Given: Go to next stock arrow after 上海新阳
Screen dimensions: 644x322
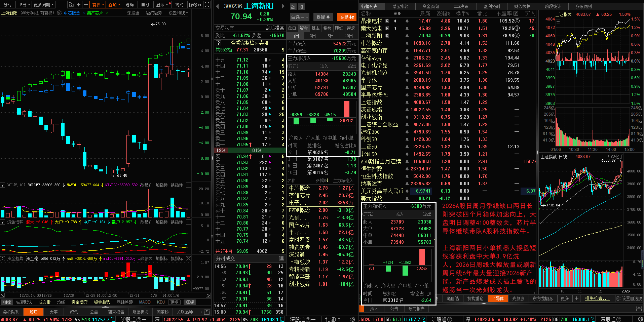Looking at the screenshot, I should click(x=283, y=6).
